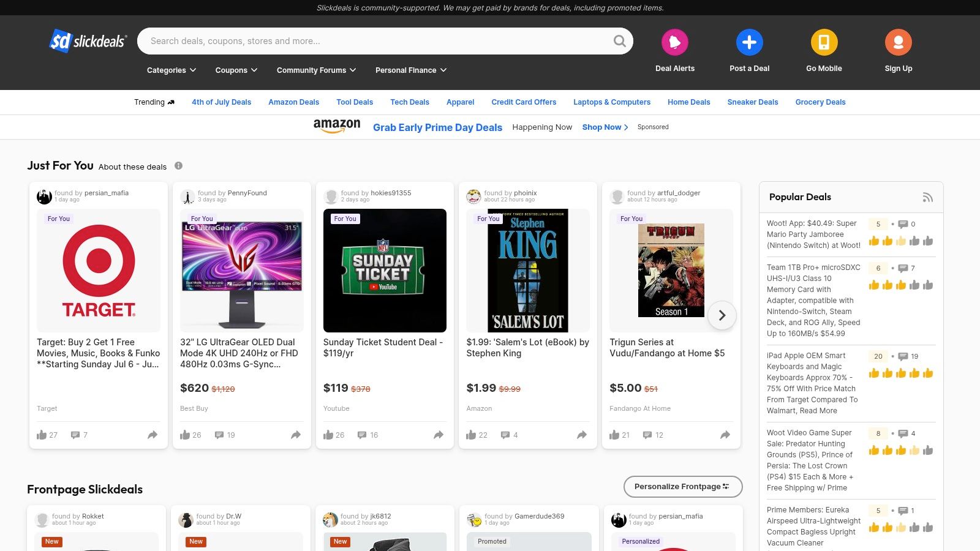The image size is (980, 551).
Task: Open the About these deals link
Action: [132, 167]
